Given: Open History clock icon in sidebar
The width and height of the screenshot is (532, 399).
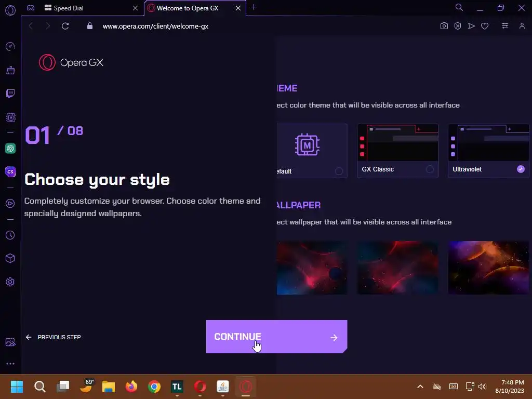Looking at the screenshot, I should (x=10, y=235).
